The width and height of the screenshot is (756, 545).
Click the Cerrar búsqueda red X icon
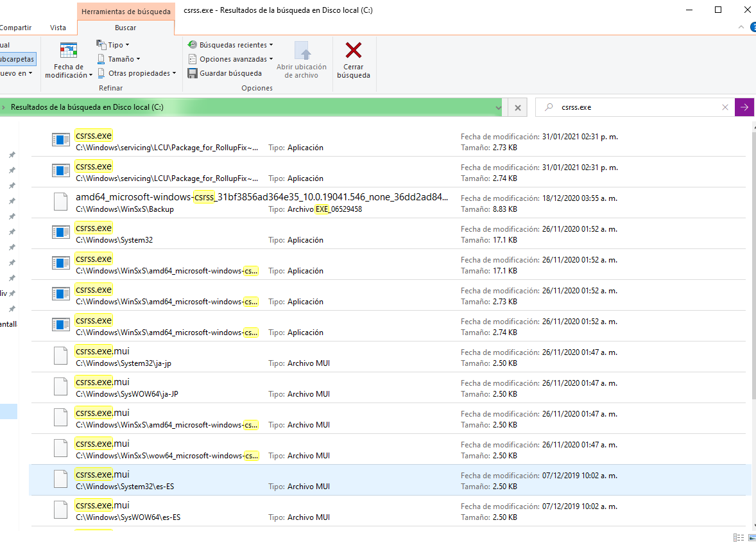click(x=354, y=50)
